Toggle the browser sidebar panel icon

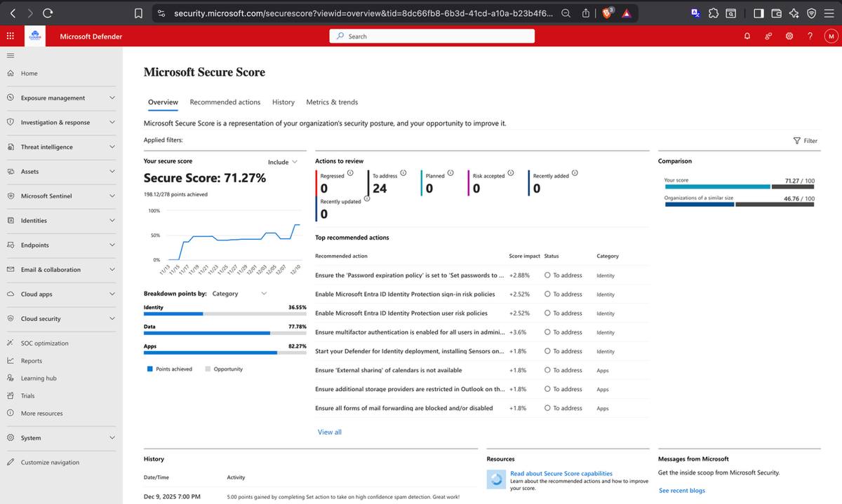click(759, 13)
